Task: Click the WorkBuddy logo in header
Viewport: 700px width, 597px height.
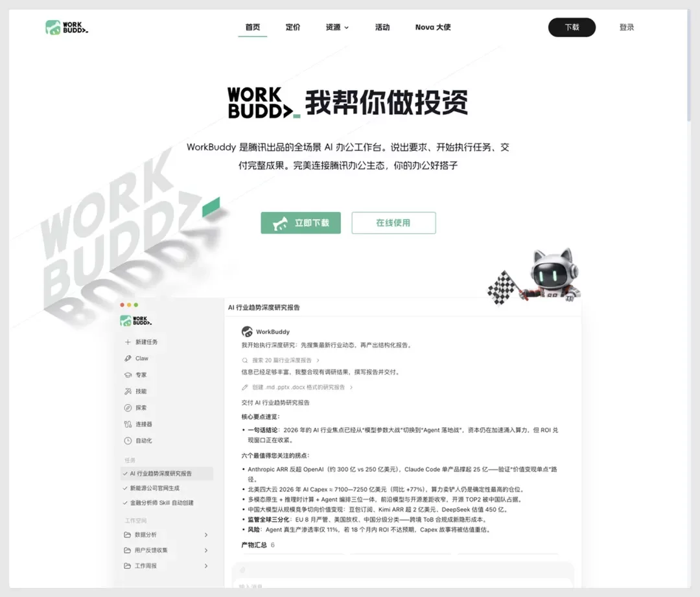Action: tap(67, 27)
